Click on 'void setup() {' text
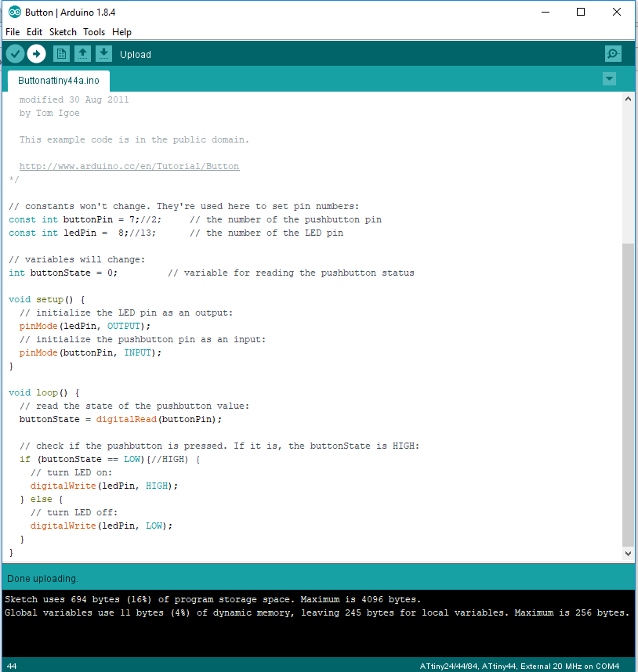The height and width of the screenshot is (672, 638). click(47, 299)
